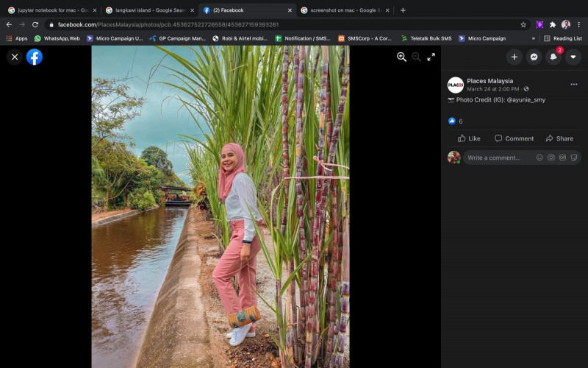Click in Write a comment field
Image resolution: width=588 pixels, height=368 pixels.
(496, 158)
